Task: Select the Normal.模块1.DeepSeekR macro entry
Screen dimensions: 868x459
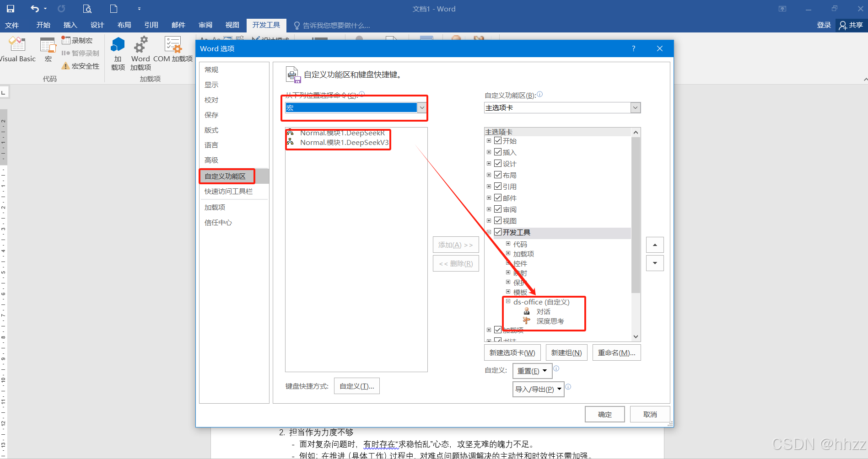Action: coord(342,133)
